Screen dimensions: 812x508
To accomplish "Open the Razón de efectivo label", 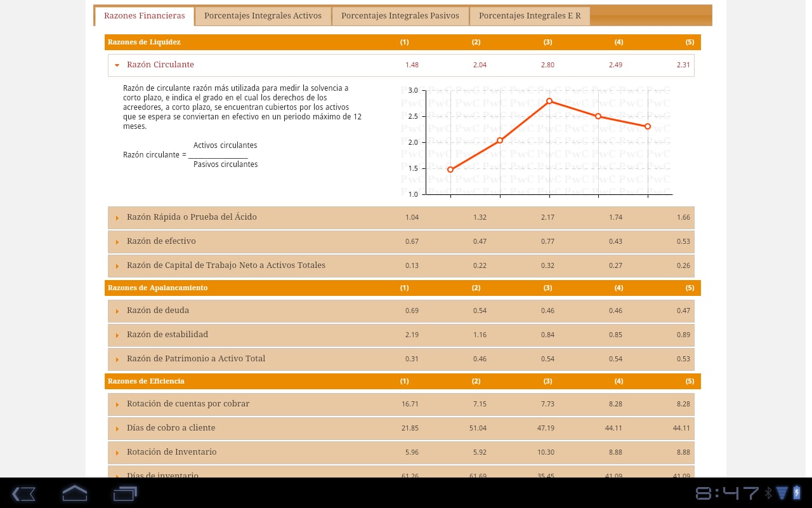I will pyautogui.click(x=161, y=241).
